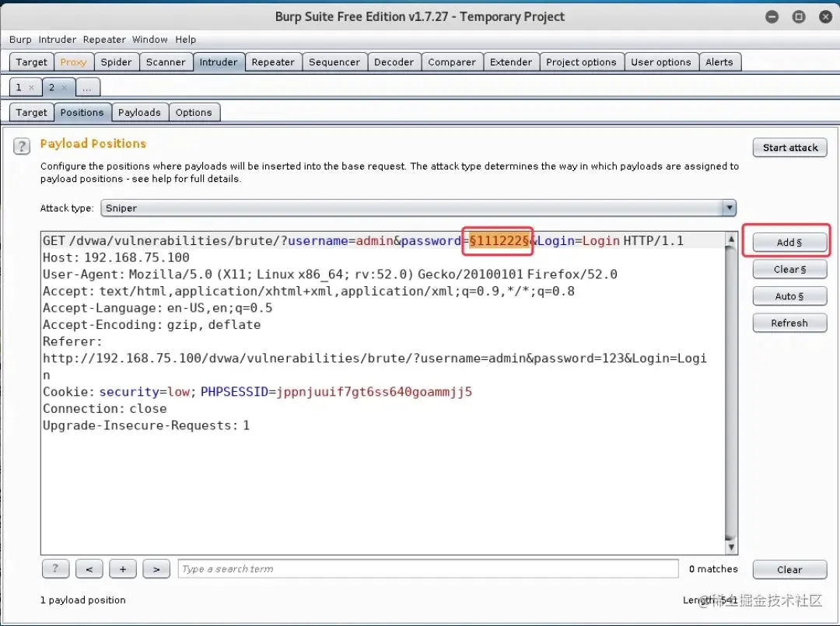The width and height of the screenshot is (840, 626).
Task: Click the Host: 192.168.75.100 line
Action: (x=116, y=257)
